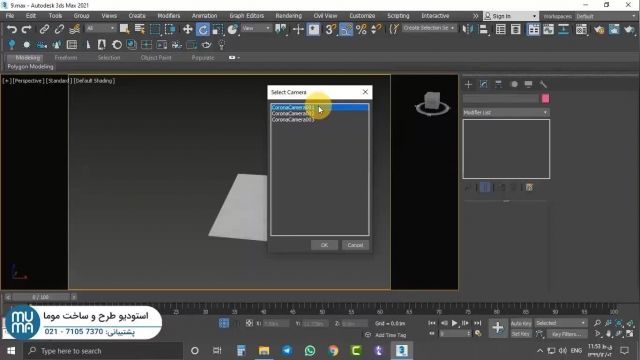
Task: Undo the last action in the toolbar
Action: [11, 29]
